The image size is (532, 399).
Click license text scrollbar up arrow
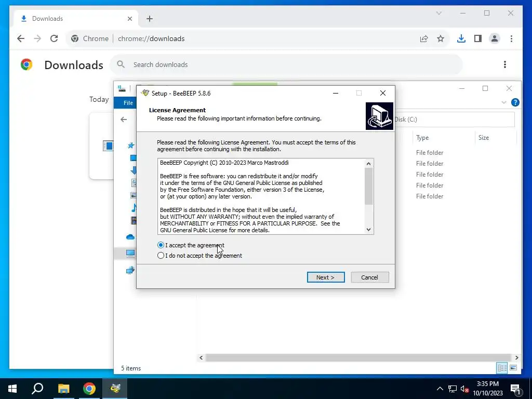tap(368, 164)
